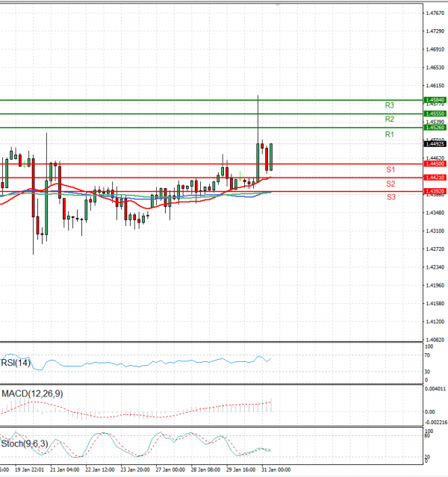The image size is (448, 477).
Task: Click the 1.40820 price axis value
Action: pyautogui.click(x=435, y=340)
